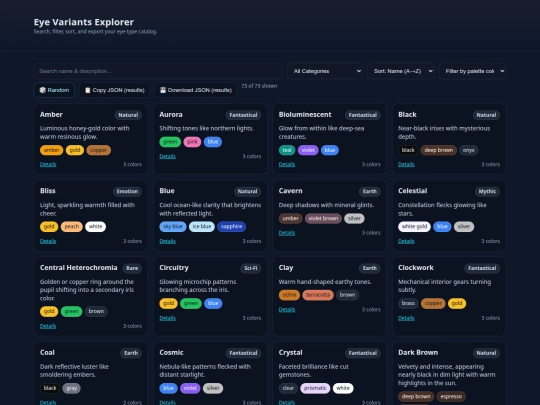Click the prismatic chip on Crystal card

(x=315, y=388)
